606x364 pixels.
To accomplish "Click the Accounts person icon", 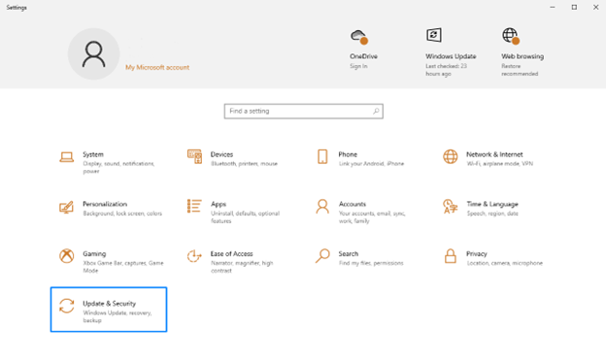I will (322, 207).
